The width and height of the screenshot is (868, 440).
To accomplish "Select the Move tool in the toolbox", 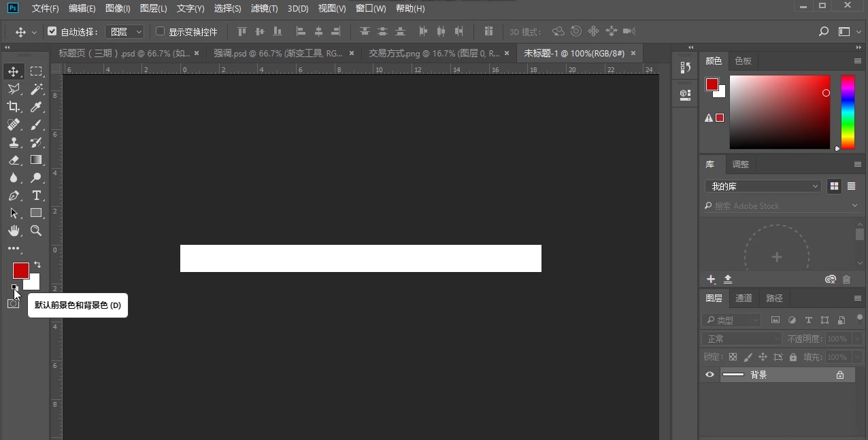I will coord(14,71).
